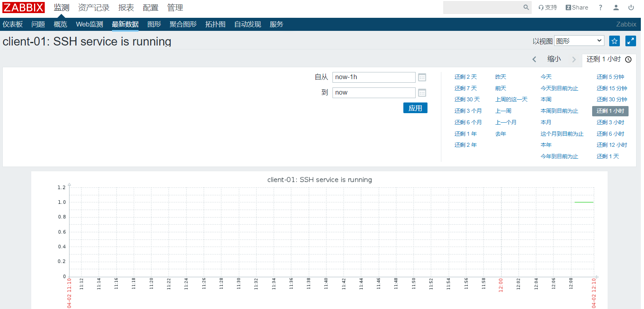Go to 聚合图形 submenu
This screenshot has height=309, width=644.
[183, 24]
